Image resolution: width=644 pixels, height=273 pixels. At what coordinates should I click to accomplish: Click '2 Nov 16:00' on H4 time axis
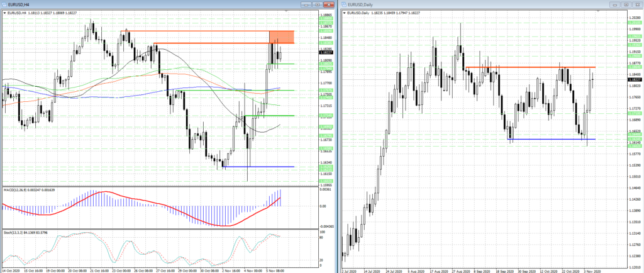tap(231, 271)
